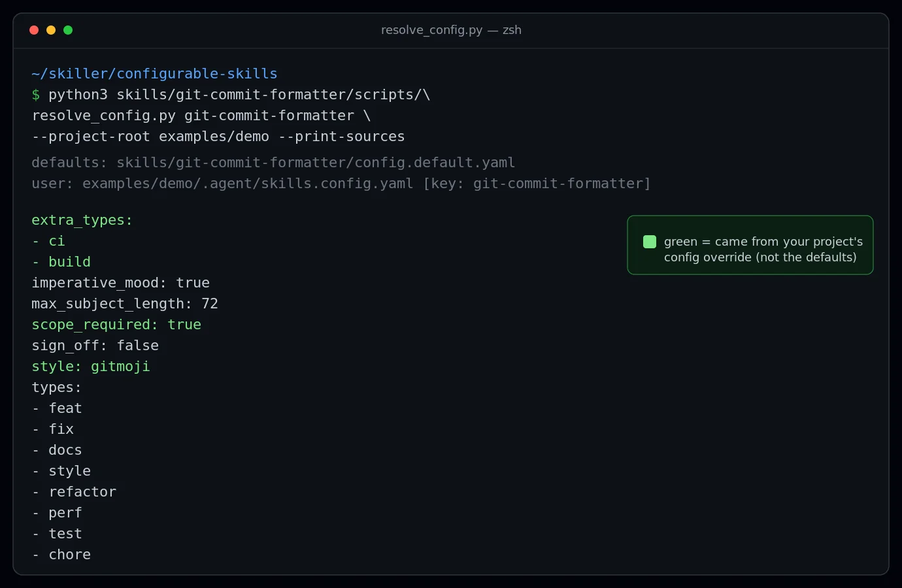Click the 'max_subject_length: 72' line
Image resolution: width=902 pixels, height=588 pixels.
125,304
